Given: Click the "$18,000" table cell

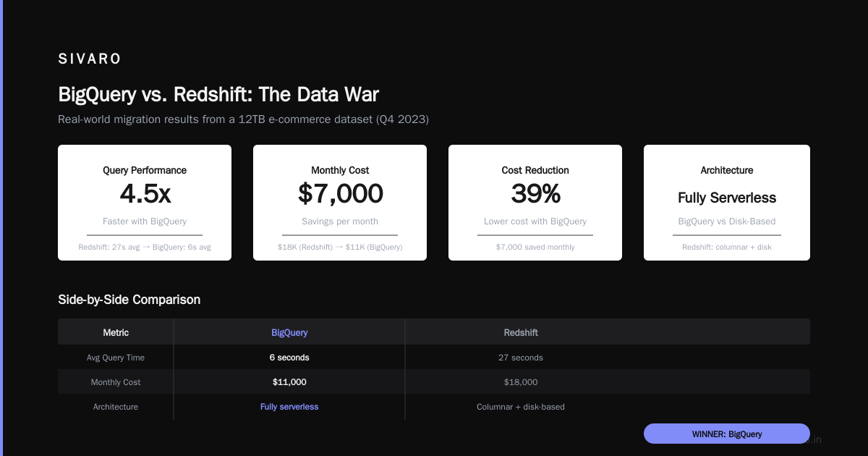Looking at the screenshot, I should pos(521,382).
